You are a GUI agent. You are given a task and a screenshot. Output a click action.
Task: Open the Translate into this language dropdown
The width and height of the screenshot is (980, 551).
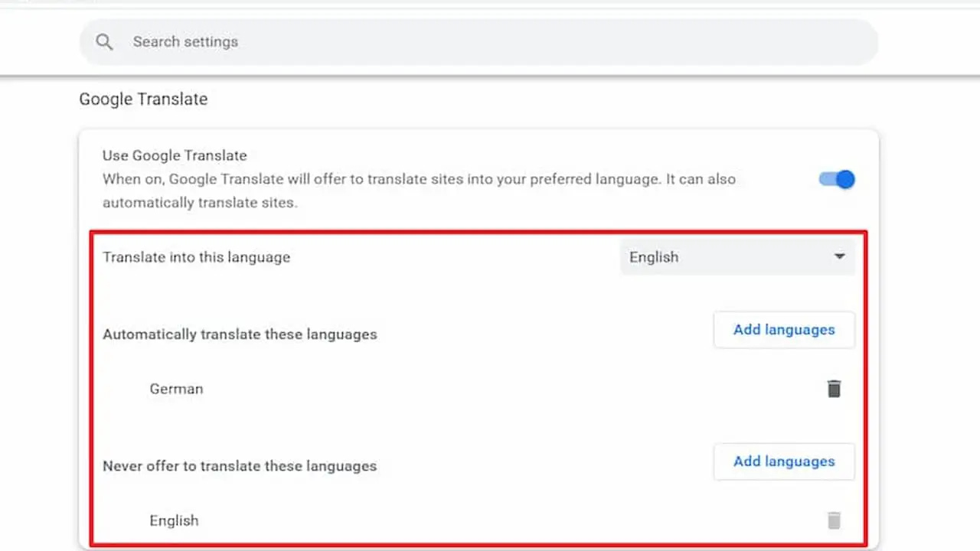737,257
